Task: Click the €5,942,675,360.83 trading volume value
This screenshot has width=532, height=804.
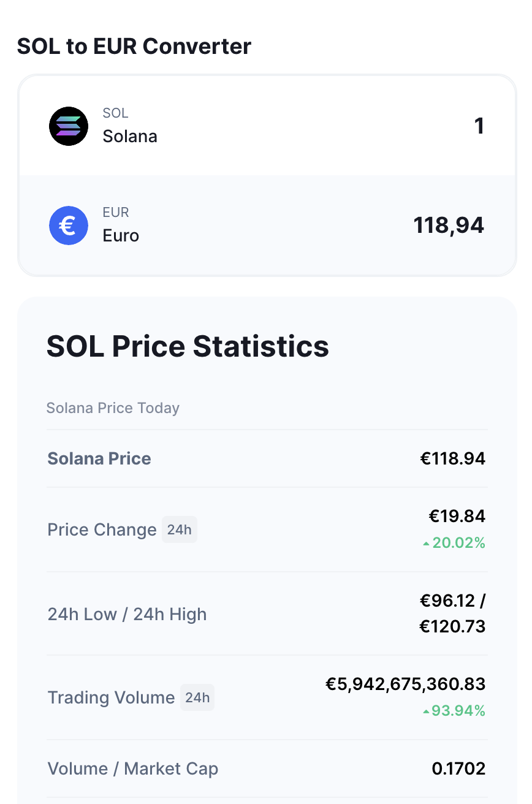Action: [405, 684]
